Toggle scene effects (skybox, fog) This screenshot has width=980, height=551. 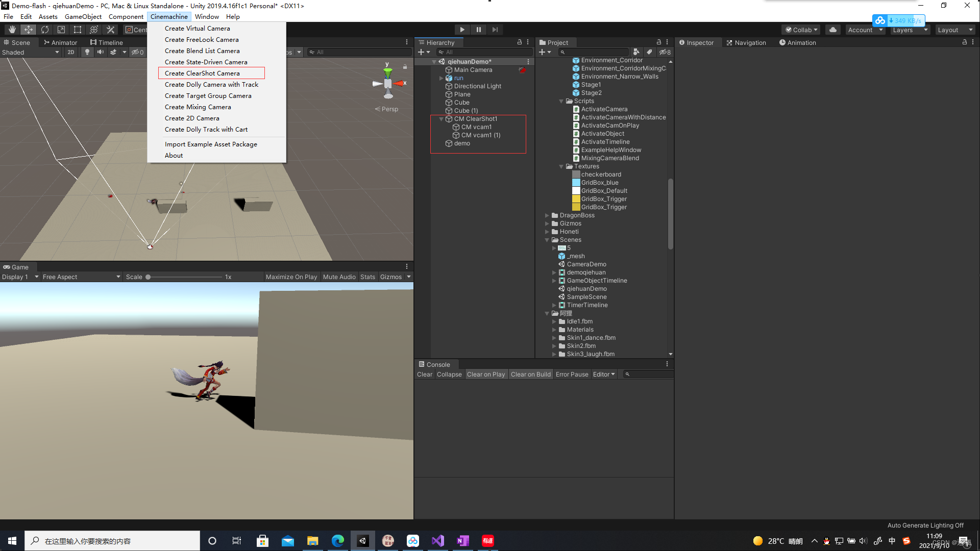(113, 52)
